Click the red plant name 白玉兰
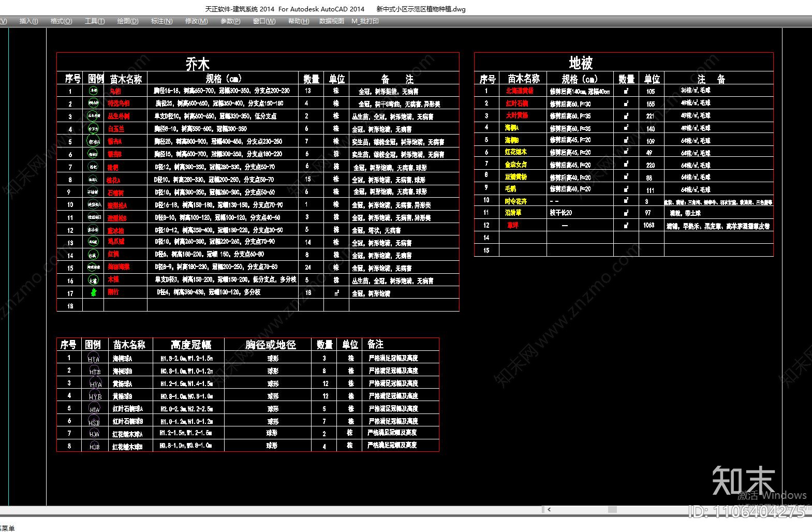 (116, 128)
